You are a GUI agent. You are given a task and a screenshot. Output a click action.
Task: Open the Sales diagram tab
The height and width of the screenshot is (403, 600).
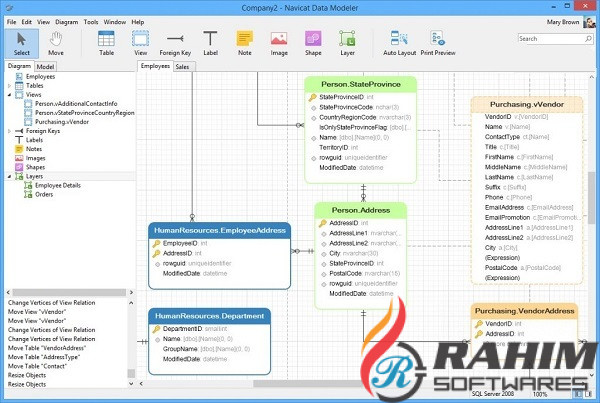183,67
